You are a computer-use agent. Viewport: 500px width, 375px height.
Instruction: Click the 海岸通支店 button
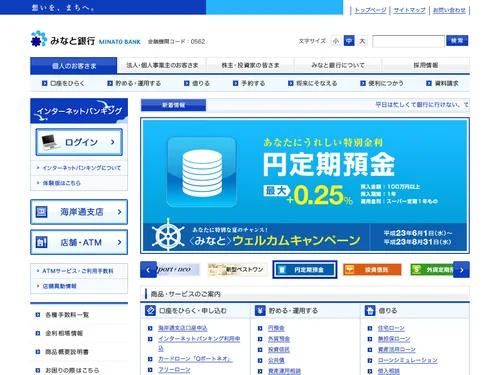(x=79, y=212)
